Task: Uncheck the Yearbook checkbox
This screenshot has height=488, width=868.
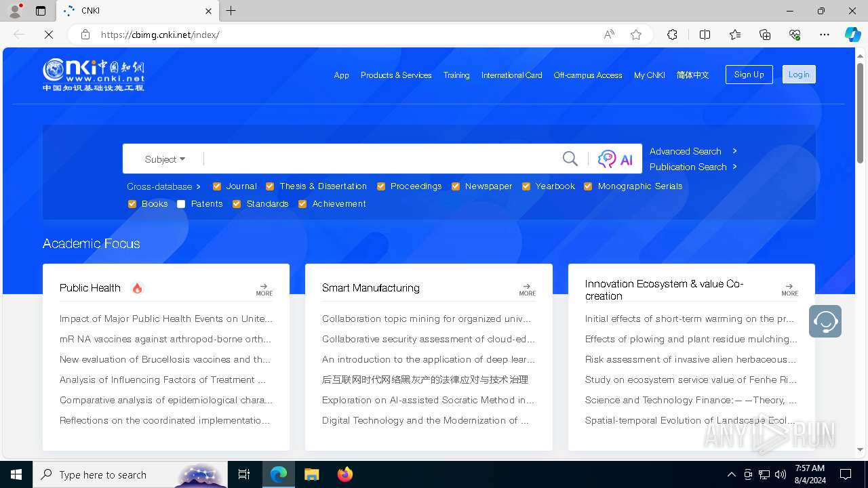Action: pos(526,186)
